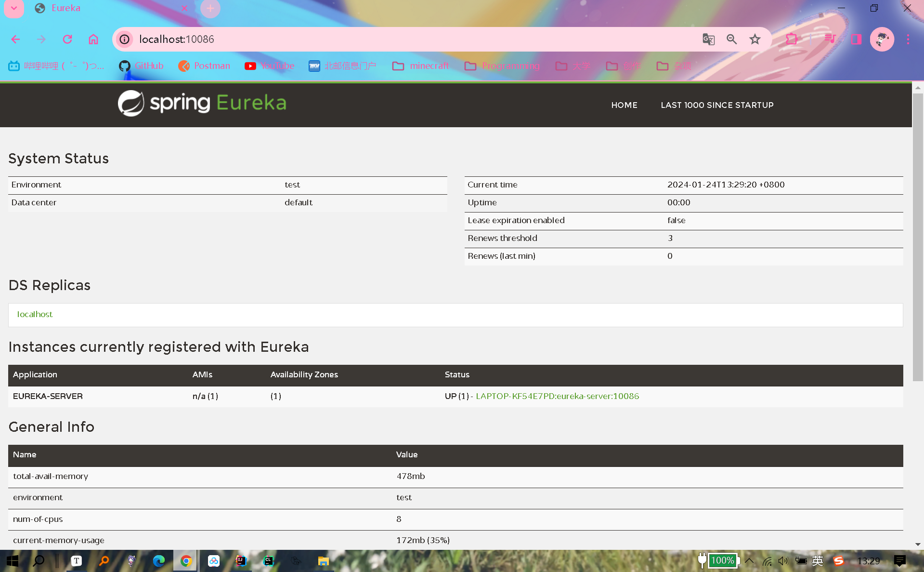This screenshot has width=924, height=572.
Task: Open the 北邮信息门户 bookmark
Action: pos(342,66)
